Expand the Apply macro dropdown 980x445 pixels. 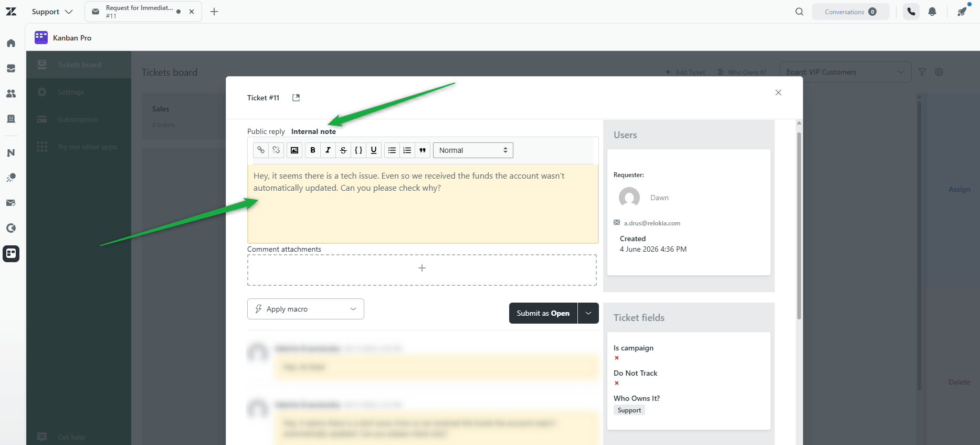(x=305, y=309)
